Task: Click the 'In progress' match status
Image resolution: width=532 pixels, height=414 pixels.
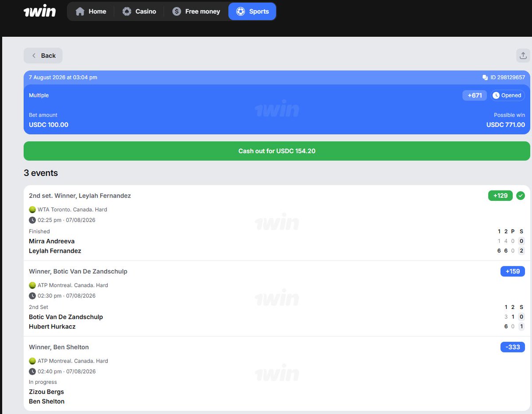Action: click(x=43, y=382)
